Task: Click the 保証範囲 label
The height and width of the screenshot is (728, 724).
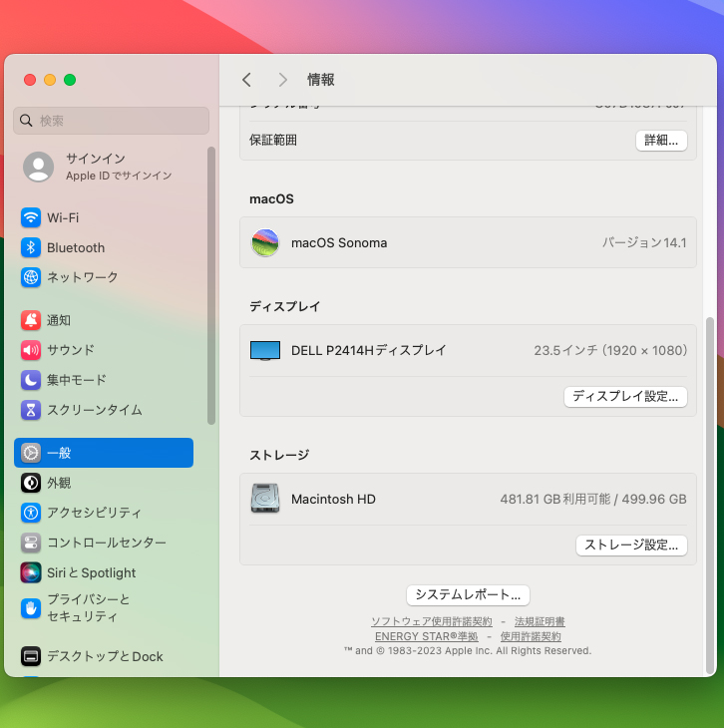Action: coord(273,141)
